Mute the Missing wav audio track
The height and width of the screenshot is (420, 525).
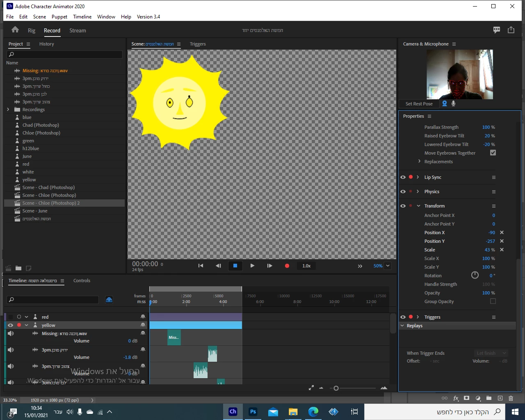pos(11,333)
